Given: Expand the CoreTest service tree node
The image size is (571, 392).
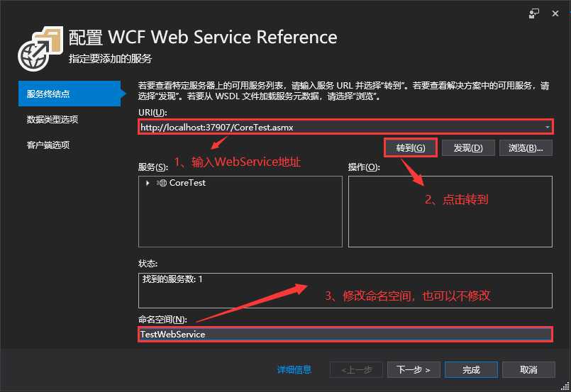Looking at the screenshot, I should 148,183.
